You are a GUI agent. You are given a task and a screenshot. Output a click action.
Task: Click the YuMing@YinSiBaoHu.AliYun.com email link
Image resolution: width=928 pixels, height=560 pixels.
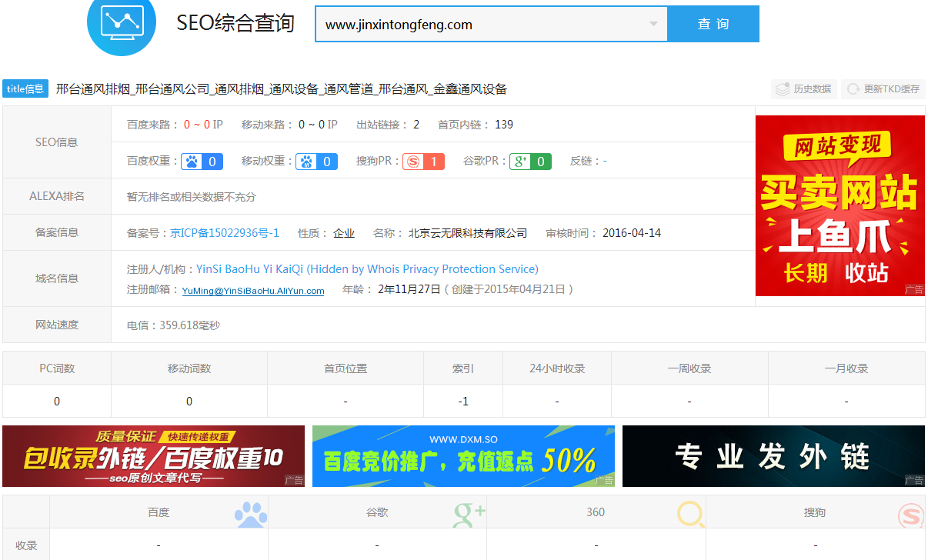click(x=253, y=291)
